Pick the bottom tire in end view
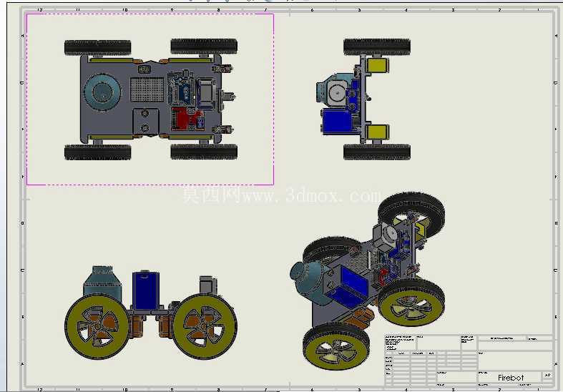The height and width of the screenshot is (392, 563). (x=377, y=152)
